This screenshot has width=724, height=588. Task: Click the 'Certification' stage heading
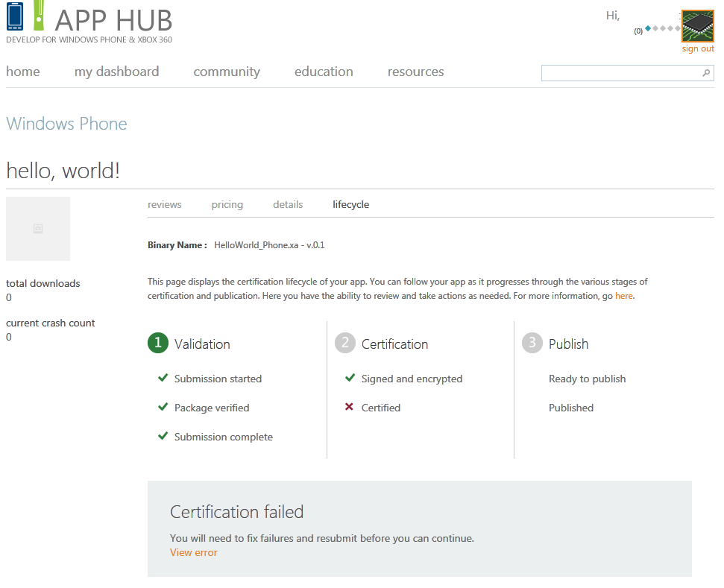(x=394, y=344)
